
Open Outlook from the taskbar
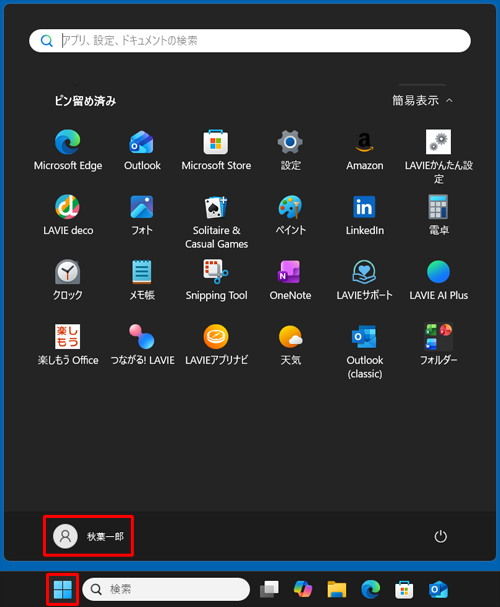click(x=438, y=589)
